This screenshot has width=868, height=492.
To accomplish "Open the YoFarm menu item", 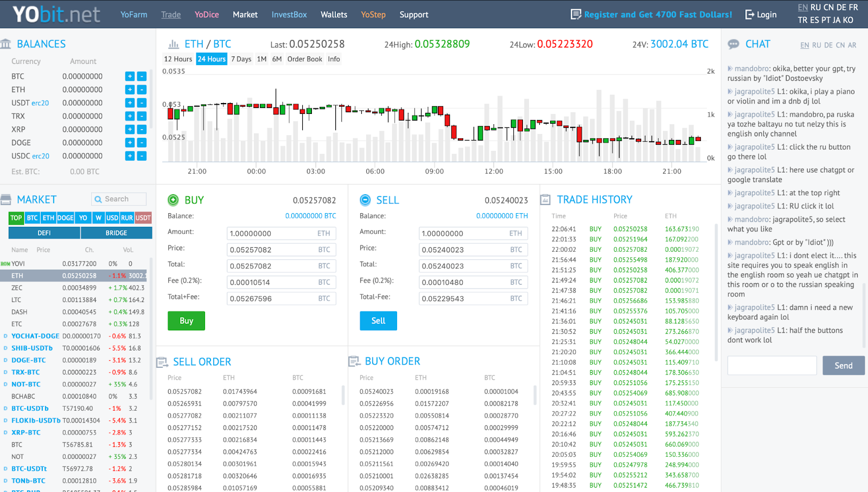I will click(134, 15).
